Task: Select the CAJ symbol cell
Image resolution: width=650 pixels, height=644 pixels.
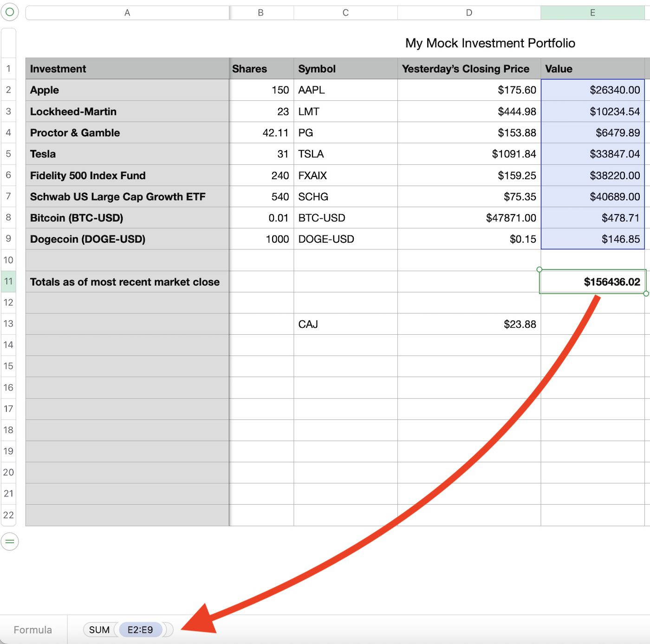Action: [346, 324]
